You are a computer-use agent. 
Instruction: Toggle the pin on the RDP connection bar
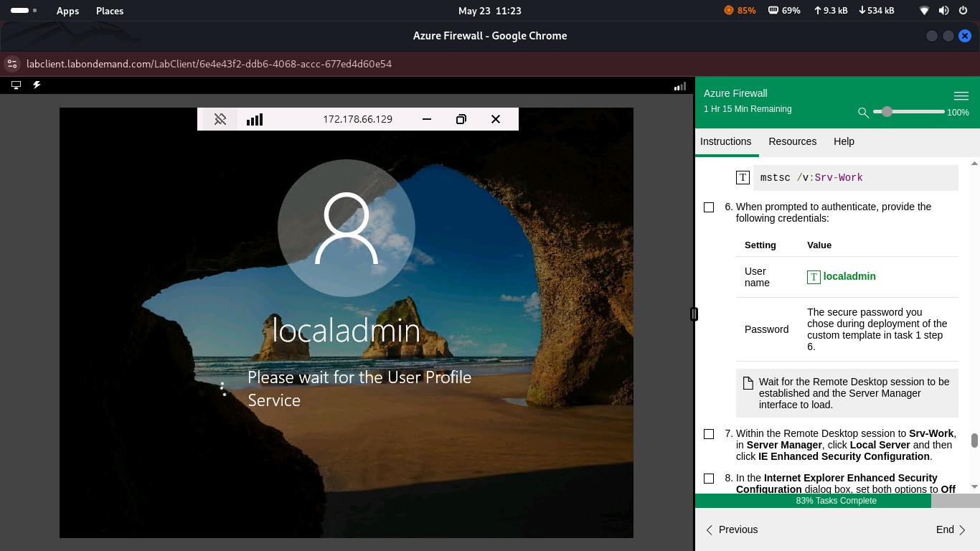(x=220, y=119)
